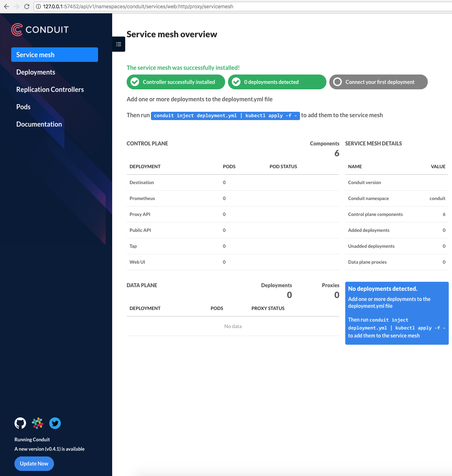The image size is (452, 476).
Task: Click the browser back arrow
Action: tap(7, 7)
